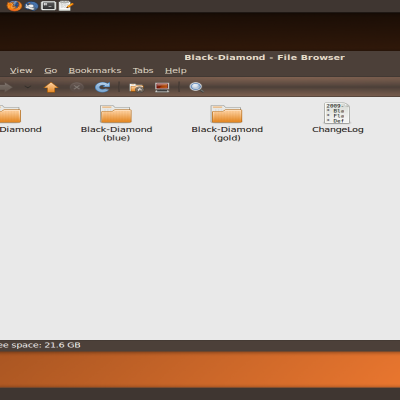The image size is (400, 400).
Task: Open Thunderbird mail launcher in panel
Action: [x=31, y=6]
